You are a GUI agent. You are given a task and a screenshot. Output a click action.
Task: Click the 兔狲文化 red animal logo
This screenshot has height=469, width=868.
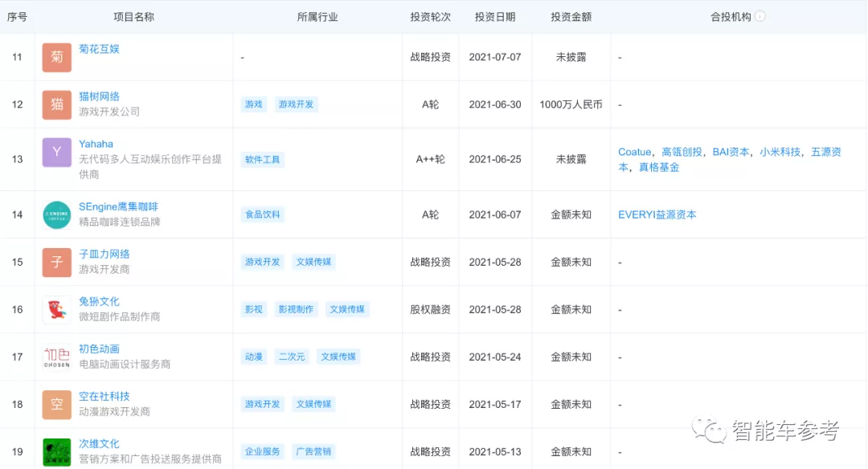[x=55, y=309]
